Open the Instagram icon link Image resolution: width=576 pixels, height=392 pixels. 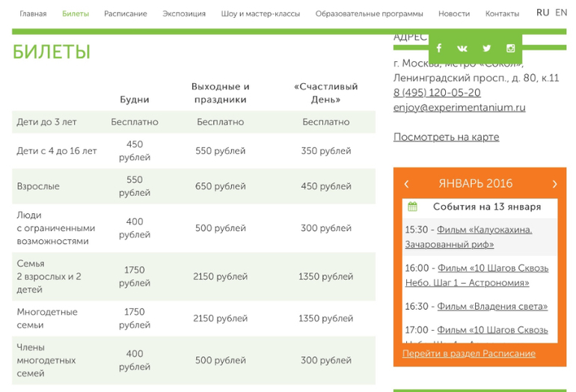pos(511,48)
